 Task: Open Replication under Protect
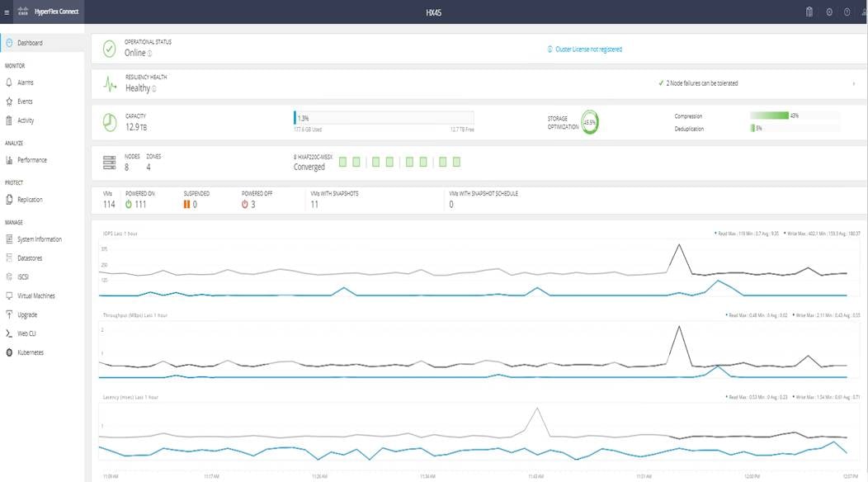pyautogui.click(x=30, y=200)
